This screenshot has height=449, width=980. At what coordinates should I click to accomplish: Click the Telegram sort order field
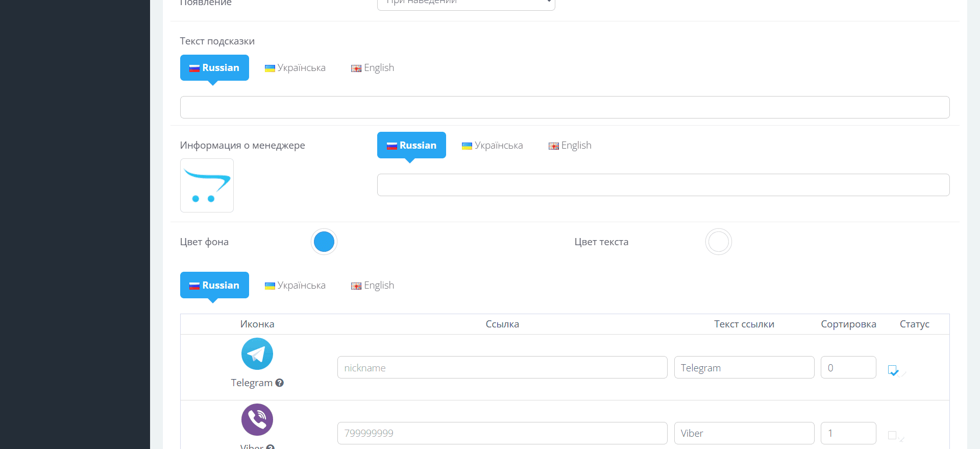[x=848, y=367]
